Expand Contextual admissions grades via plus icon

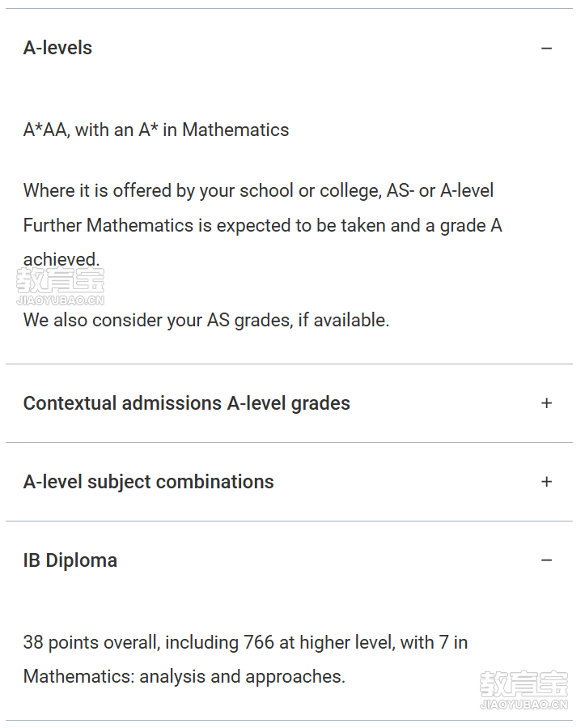tap(546, 403)
